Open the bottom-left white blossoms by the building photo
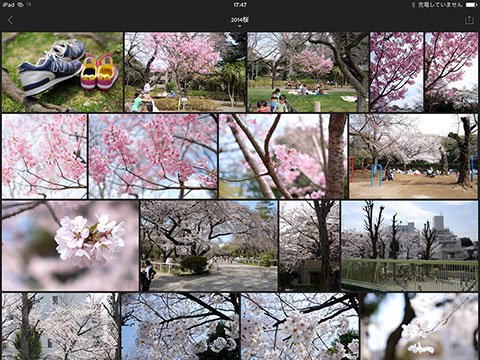The height and width of the screenshot is (360, 480). [x=61, y=326]
